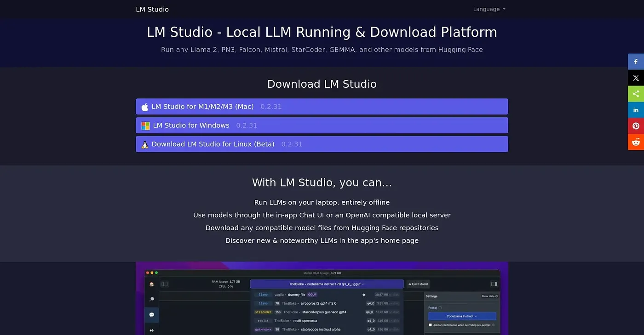644x335 pixels.
Task: Select replit openorca model row
Action: pyautogui.click(x=327, y=321)
